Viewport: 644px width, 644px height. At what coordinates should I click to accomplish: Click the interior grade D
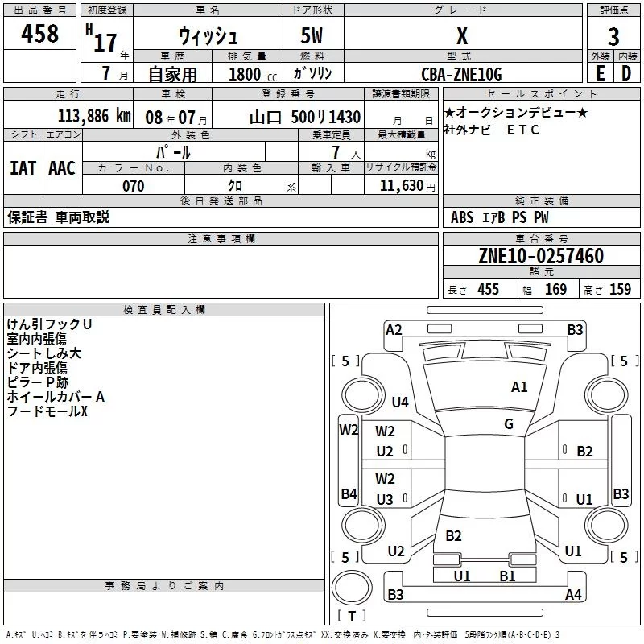tap(626, 73)
